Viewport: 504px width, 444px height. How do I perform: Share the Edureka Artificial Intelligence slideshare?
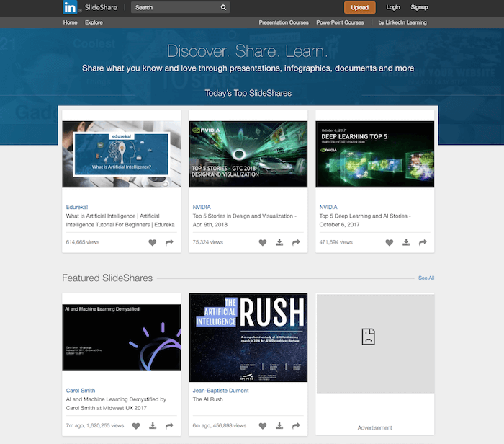tap(169, 242)
